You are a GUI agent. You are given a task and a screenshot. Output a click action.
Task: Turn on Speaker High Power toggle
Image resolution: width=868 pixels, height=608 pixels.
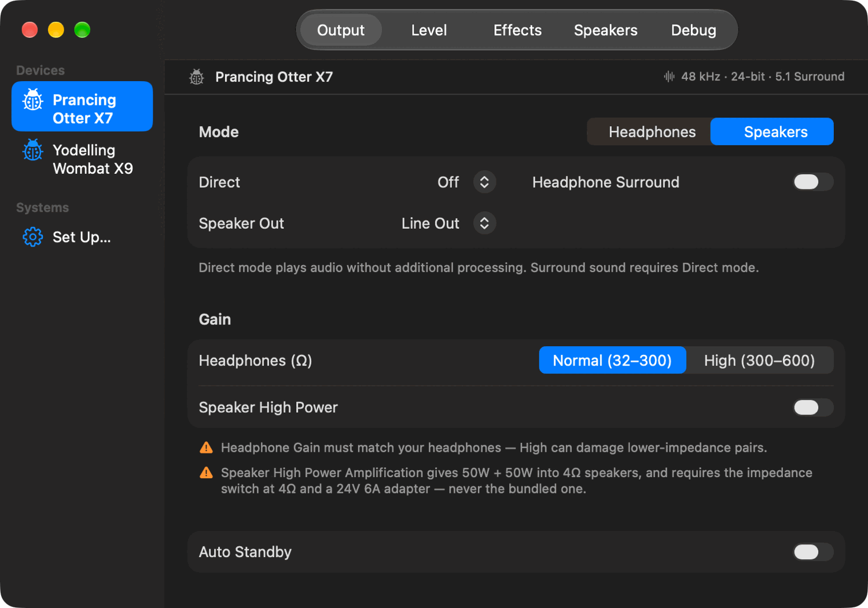click(x=813, y=407)
